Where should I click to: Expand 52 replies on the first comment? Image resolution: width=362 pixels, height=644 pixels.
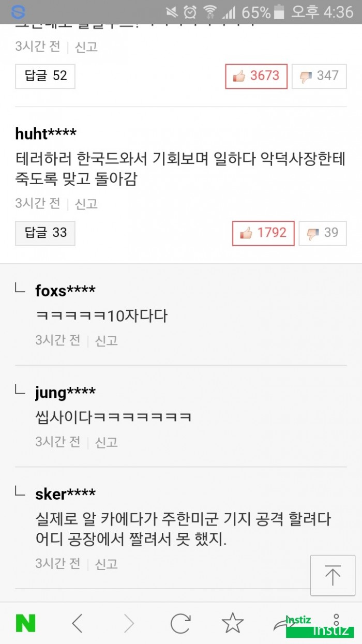45,76
